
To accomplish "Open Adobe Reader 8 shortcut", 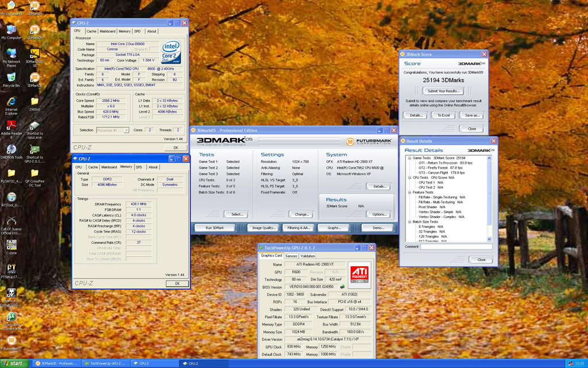I will coord(11,130).
